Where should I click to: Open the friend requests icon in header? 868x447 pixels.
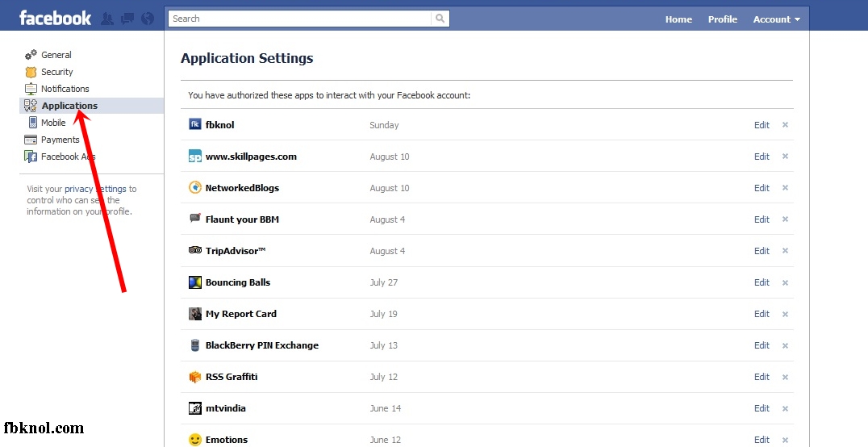coord(107,19)
